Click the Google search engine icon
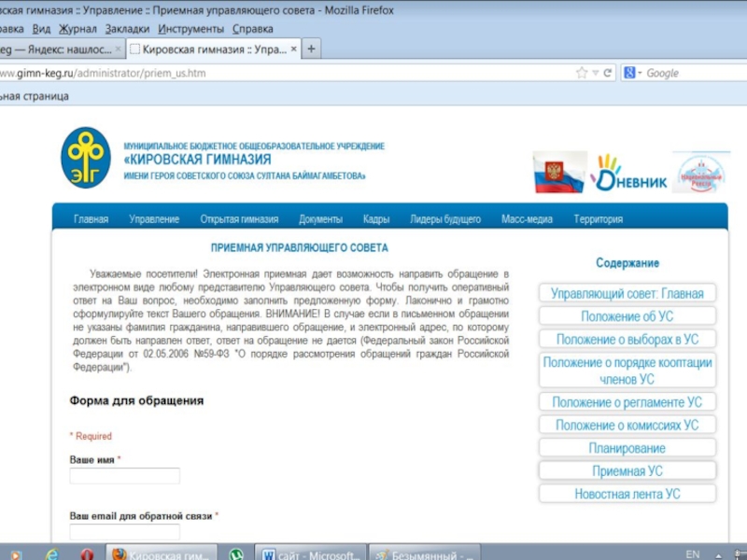Image resolution: width=747 pixels, height=560 pixels. (x=629, y=73)
